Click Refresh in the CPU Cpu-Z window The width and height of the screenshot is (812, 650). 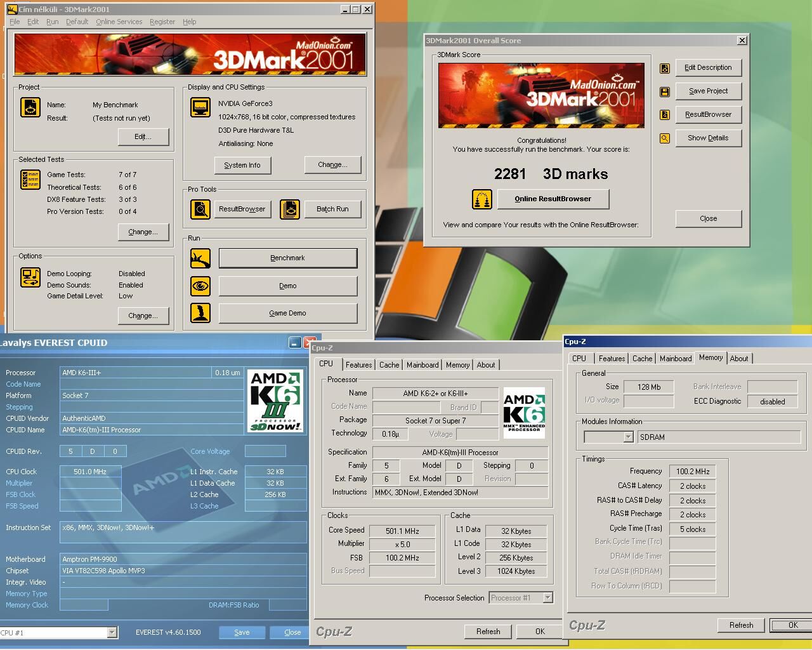(488, 632)
